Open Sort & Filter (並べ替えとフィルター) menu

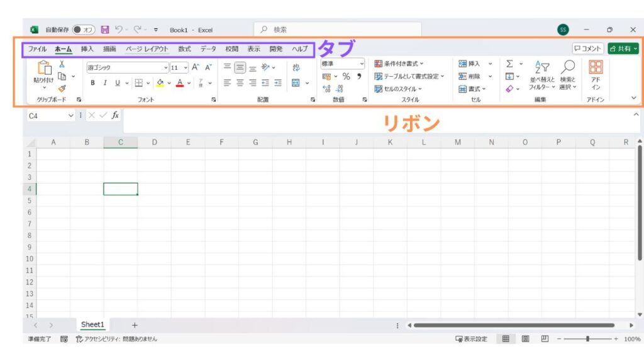[542, 75]
